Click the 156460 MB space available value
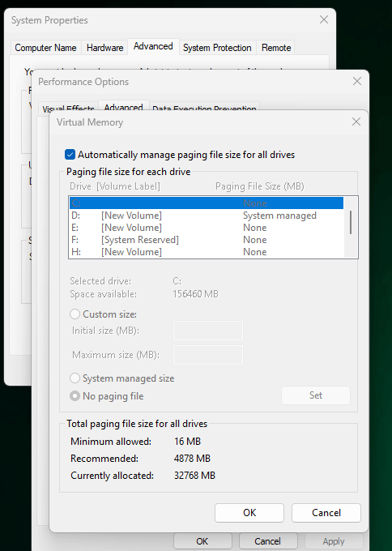Screen dimensions: 392x551 [195, 294]
